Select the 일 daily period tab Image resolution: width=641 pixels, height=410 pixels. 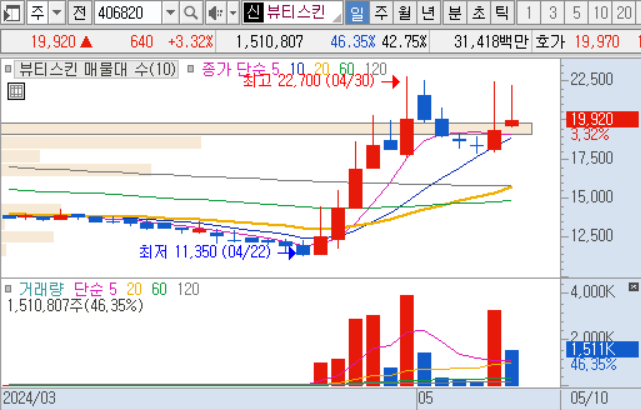(x=357, y=13)
